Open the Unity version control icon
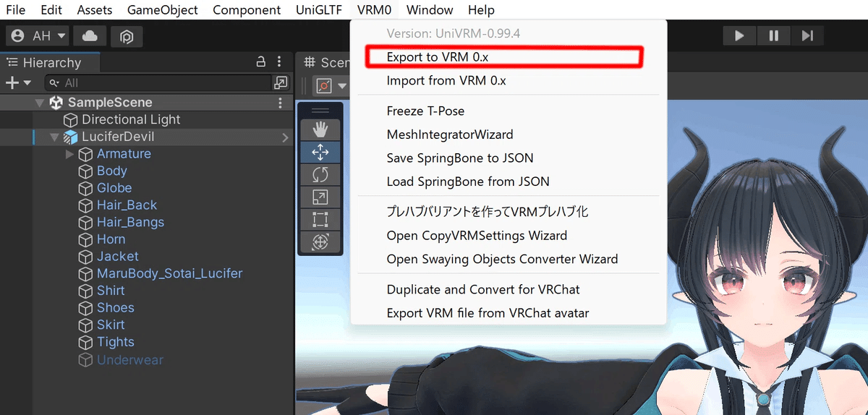868x415 pixels. pos(127,35)
